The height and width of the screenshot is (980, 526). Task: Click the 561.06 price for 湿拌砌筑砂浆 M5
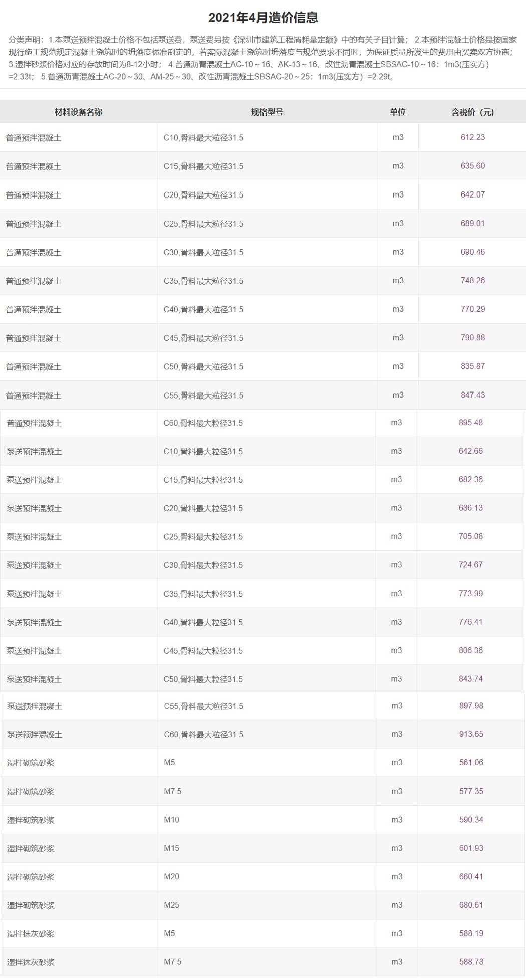point(471,763)
